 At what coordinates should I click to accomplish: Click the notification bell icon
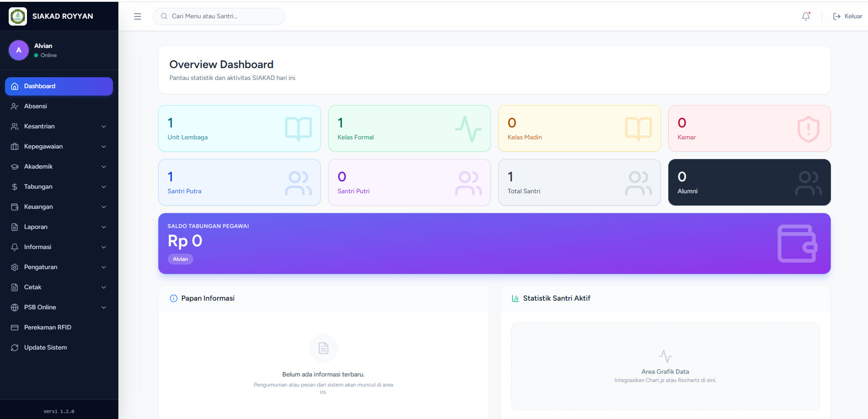click(x=806, y=16)
